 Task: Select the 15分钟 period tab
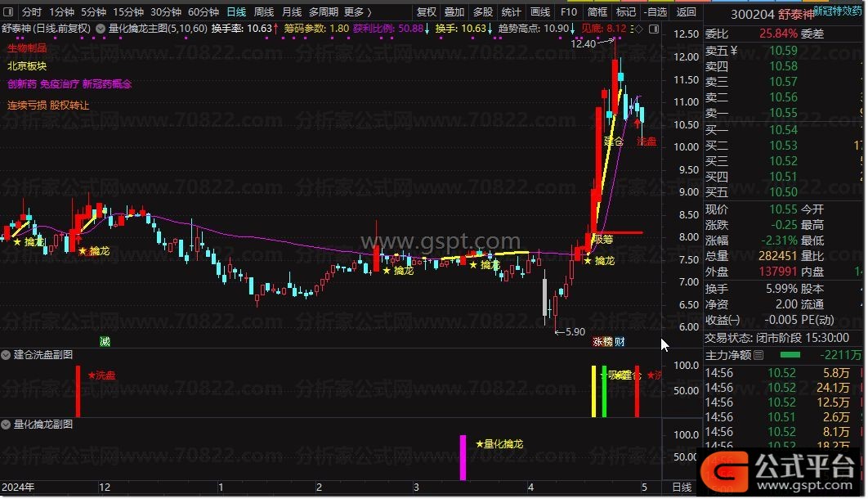coord(128,11)
